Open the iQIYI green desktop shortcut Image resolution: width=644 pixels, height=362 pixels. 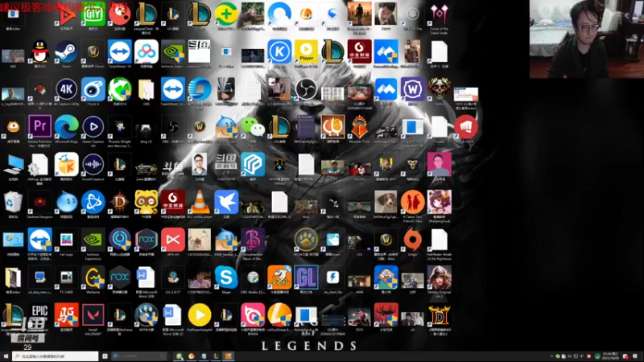point(93,15)
